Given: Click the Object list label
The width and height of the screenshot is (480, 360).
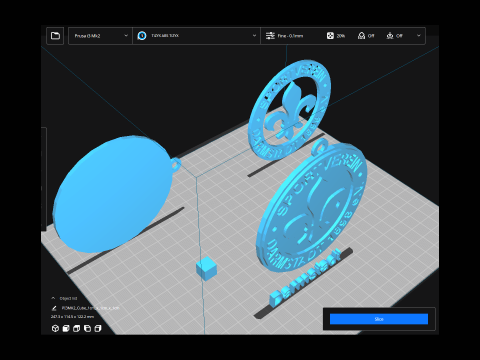Looking at the screenshot, I should click(68, 298).
